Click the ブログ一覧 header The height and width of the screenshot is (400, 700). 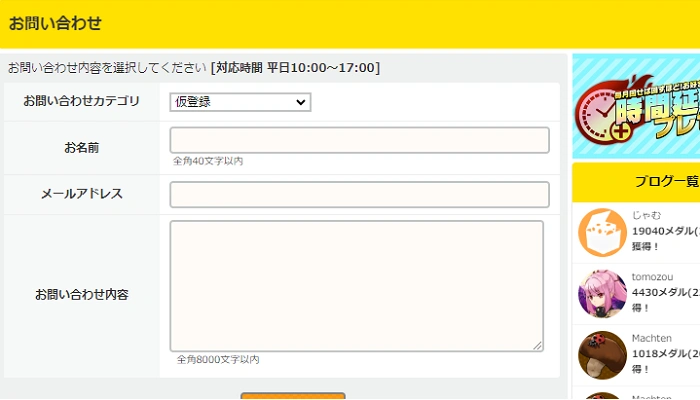(x=636, y=182)
